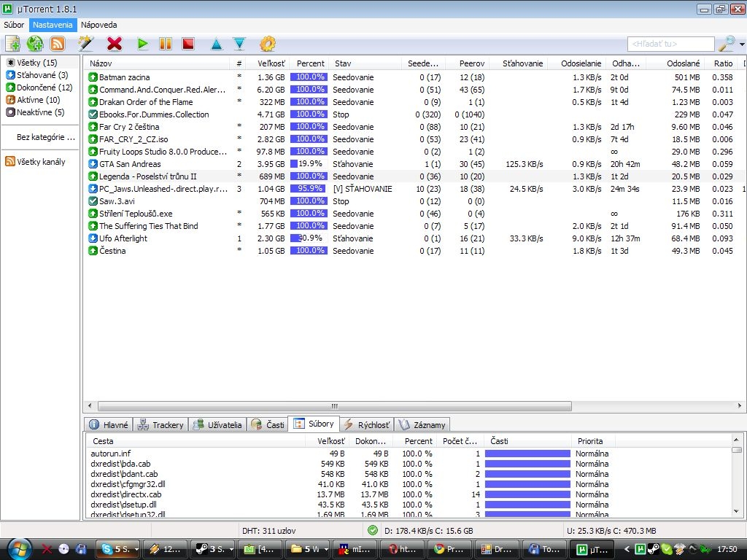Viewport: 747px width, 560px height.
Task: Switch to the Časti tab
Action: (x=268, y=425)
